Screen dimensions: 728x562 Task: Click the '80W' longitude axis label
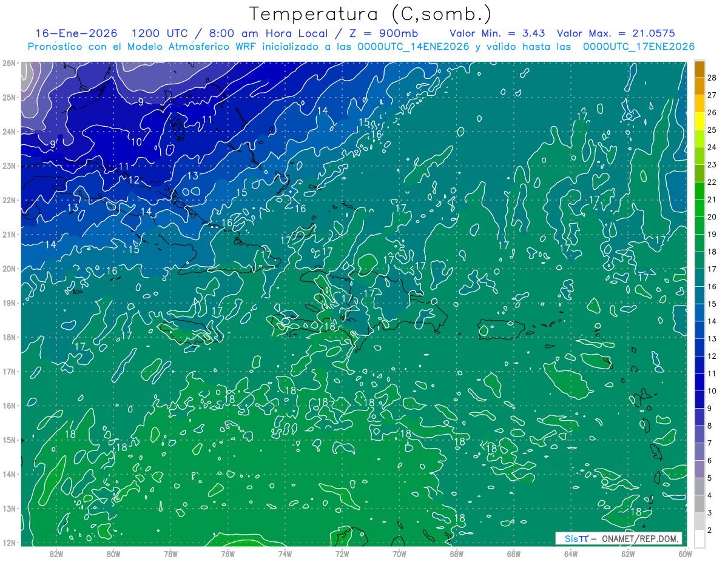(113, 554)
